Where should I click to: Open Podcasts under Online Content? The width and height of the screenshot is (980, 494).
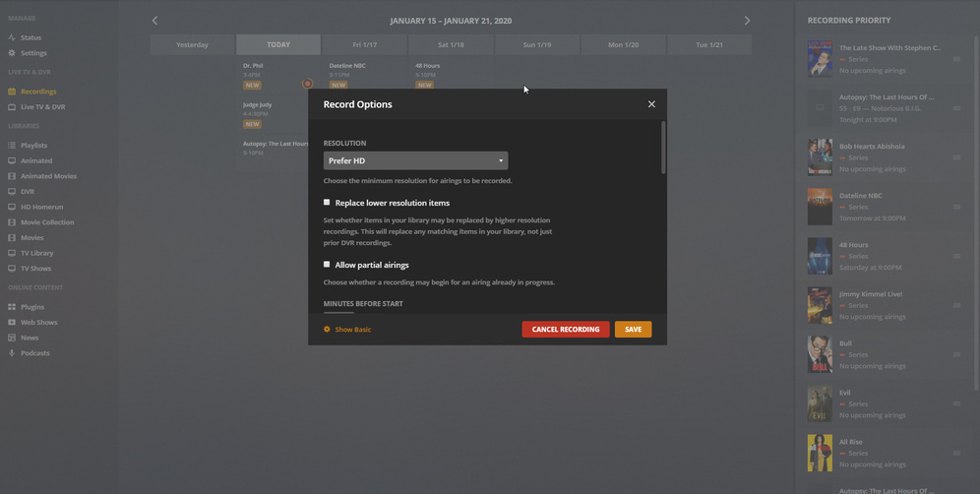pyautogui.click(x=29, y=353)
